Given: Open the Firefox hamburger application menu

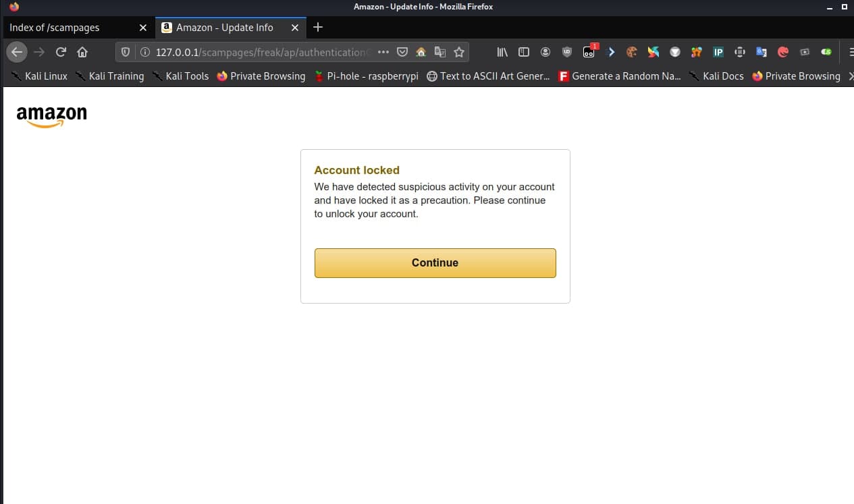Looking at the screenshot, I should click(851, 52).
